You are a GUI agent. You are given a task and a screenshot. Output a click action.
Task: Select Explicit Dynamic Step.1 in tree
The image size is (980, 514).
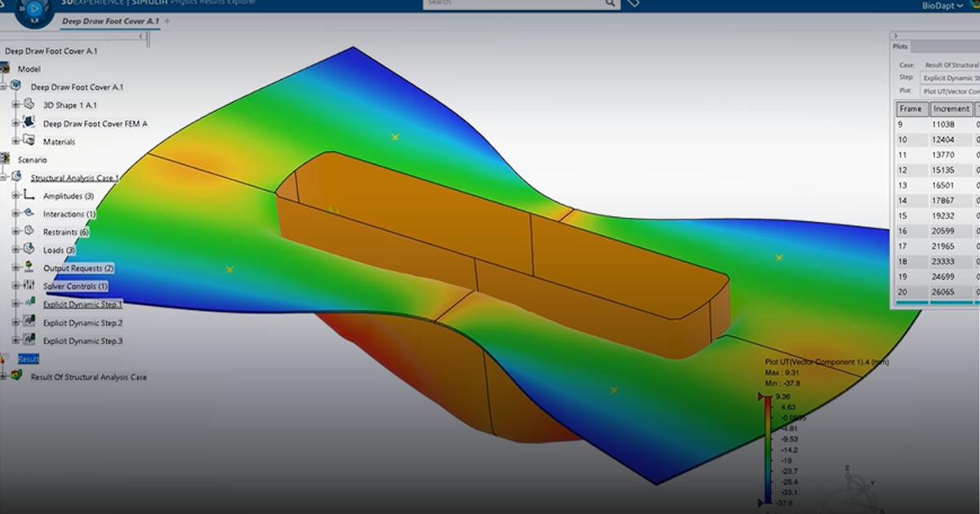(x=82, y=304)
